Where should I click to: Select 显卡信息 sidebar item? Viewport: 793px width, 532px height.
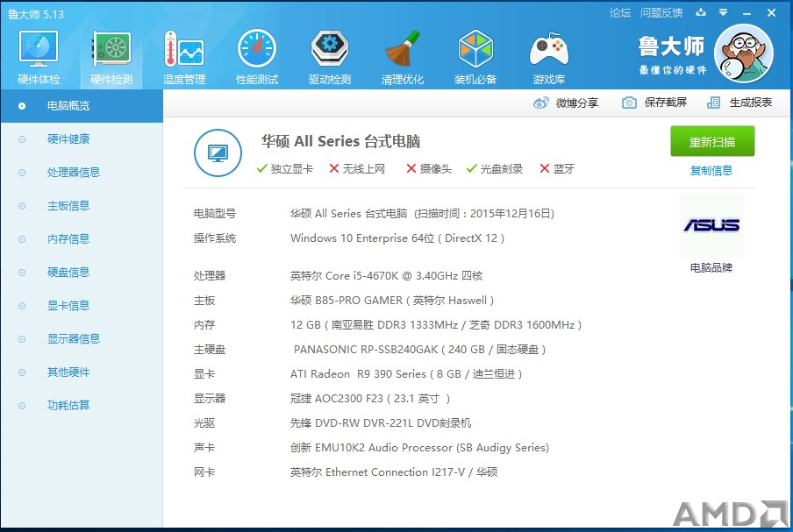pos(82,306)
